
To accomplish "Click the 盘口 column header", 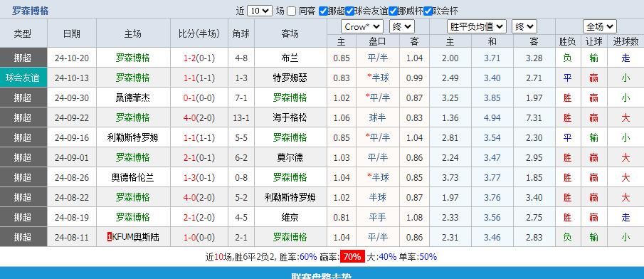I will click(x=377, y=41).
